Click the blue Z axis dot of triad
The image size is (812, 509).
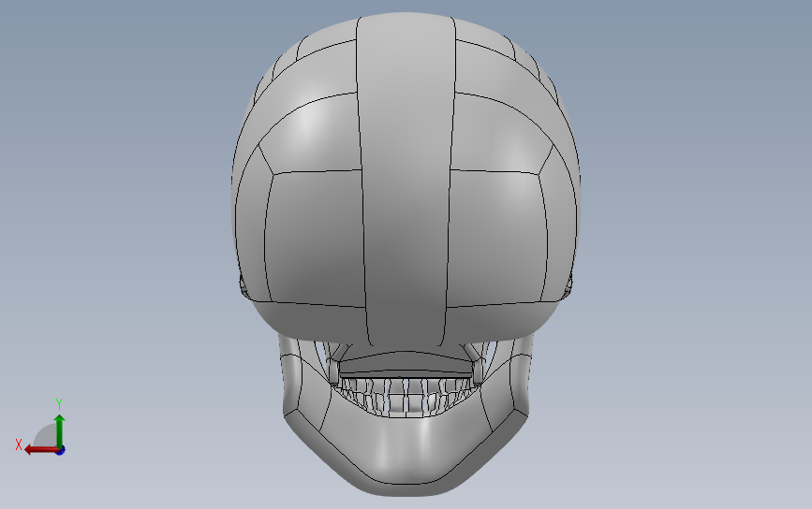[61, 451]
